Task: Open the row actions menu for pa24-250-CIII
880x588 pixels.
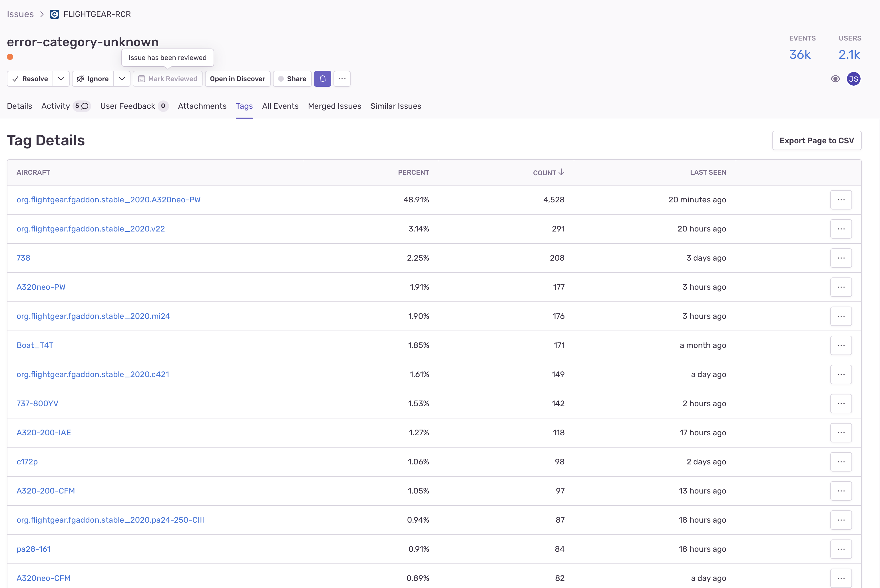Action: pyautogui.click(x=841, y=520)
